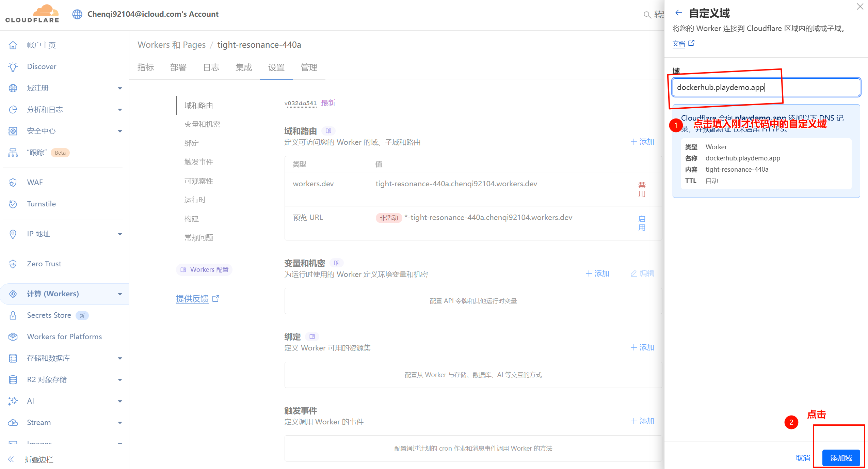Click the AI sparkle icon

[13, 401]
